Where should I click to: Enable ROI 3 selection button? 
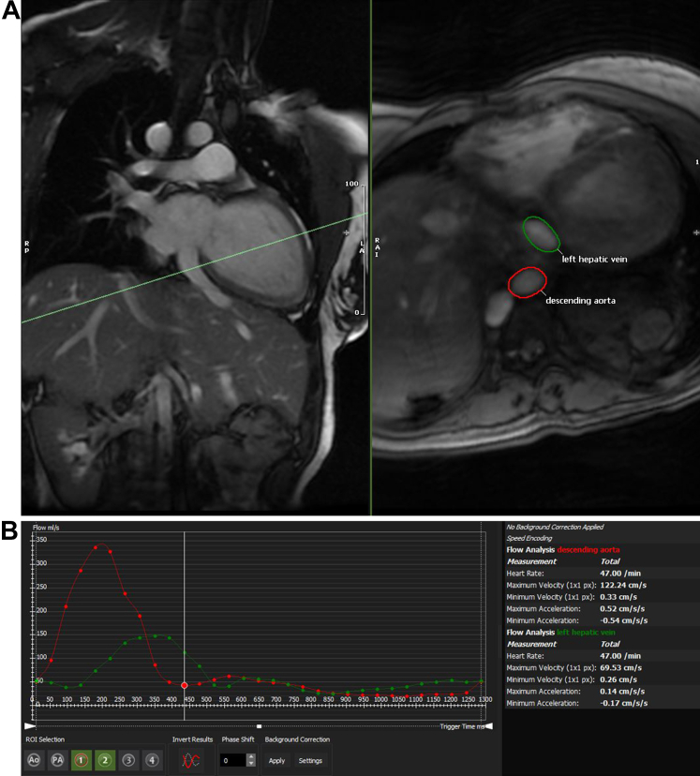128,760
